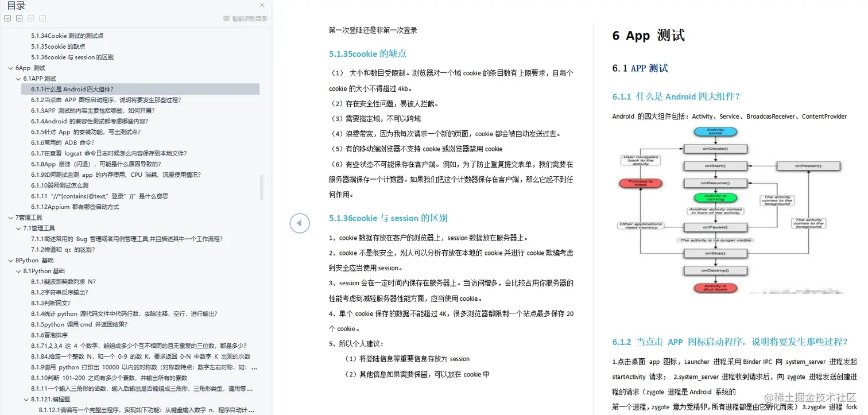Collapse the 8.1.121.编程题 branch
868x415 pixels.
point(25,399)
